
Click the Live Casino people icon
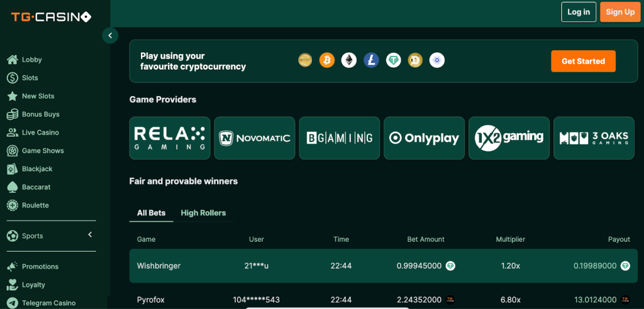pyautogui.click(x=13, y=133)
